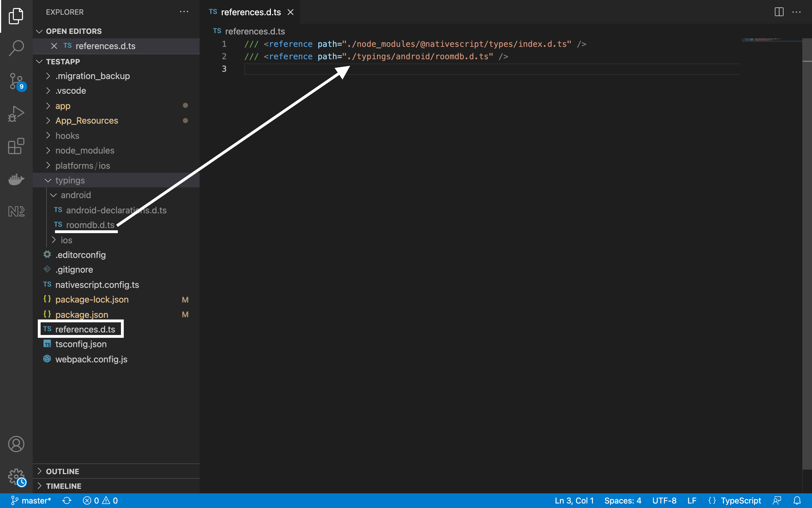
Task: Click line number 1 in gutter
Action: click(x=224, y=44)
